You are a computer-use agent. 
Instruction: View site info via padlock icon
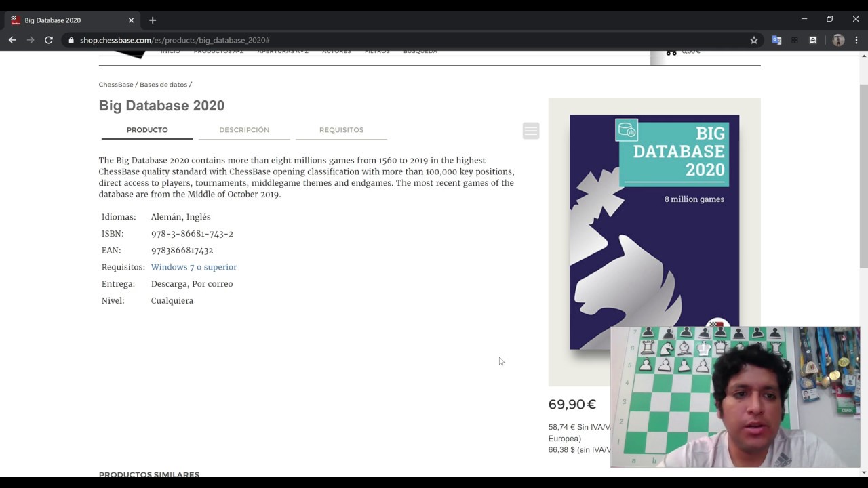click(71, 40)
